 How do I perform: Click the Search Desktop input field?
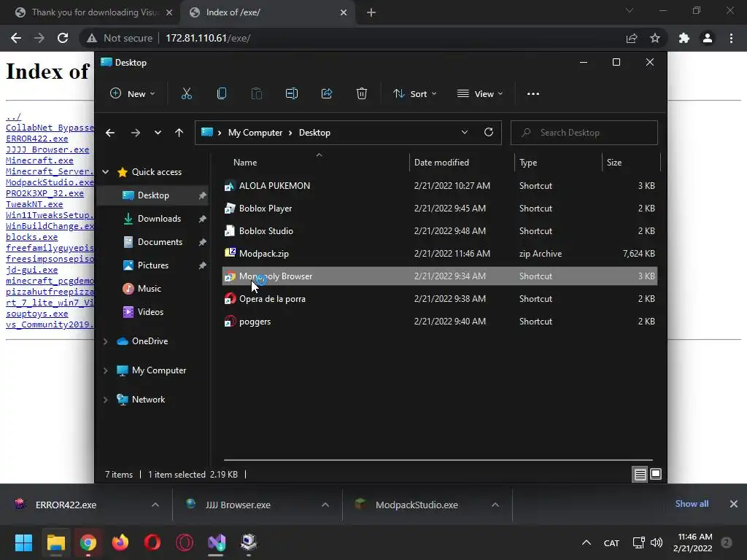coord(584,133)
